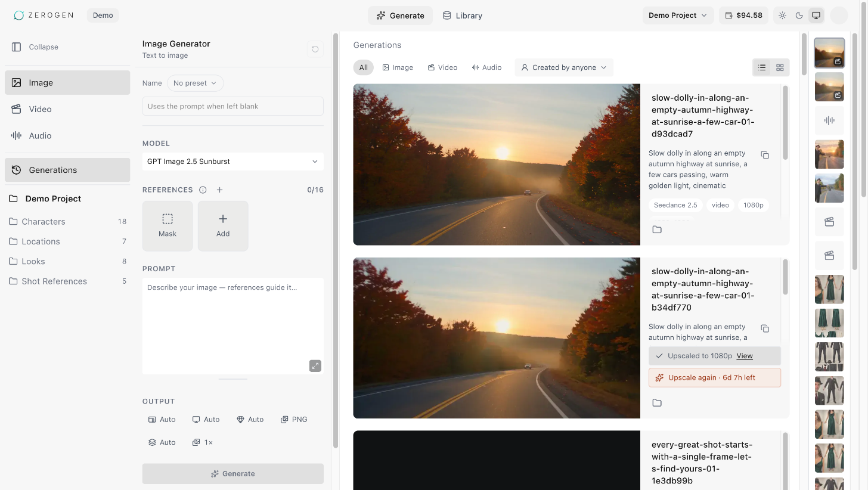Open the layers Auto output option
This screenshot has width=868, height=490.
coord(162,442)
